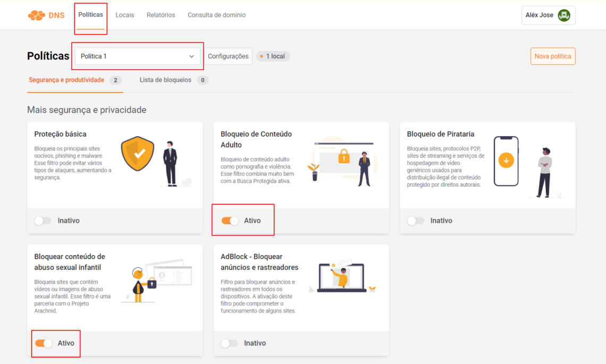Click the Bloqueio de Pirataria title
The height and width of the screenshot is (364, 606).
(441, 134)
